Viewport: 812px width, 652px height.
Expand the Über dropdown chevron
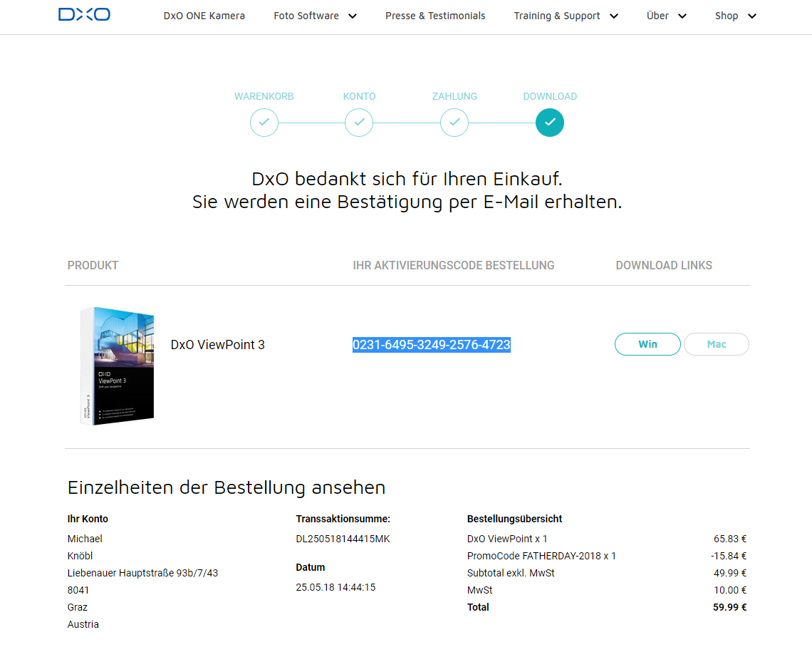point(682,16)
